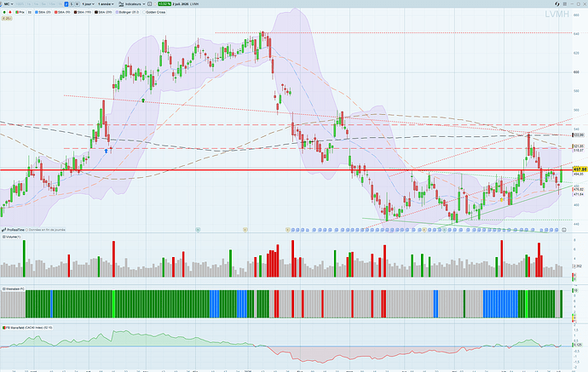Toggle the Bollinger (20 2) indicator label
Image resolution: width=588 pixels, height=372 pixels.
coord(128,13)
